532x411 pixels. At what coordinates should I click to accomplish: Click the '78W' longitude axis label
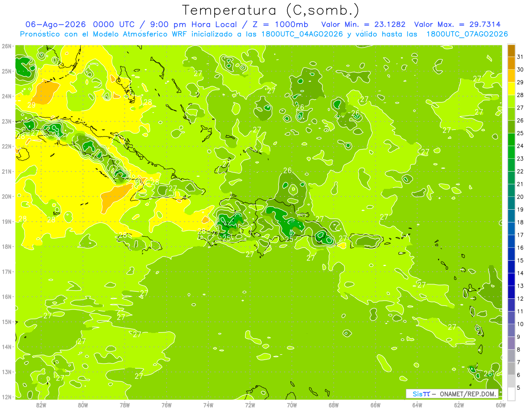point(125,405)
